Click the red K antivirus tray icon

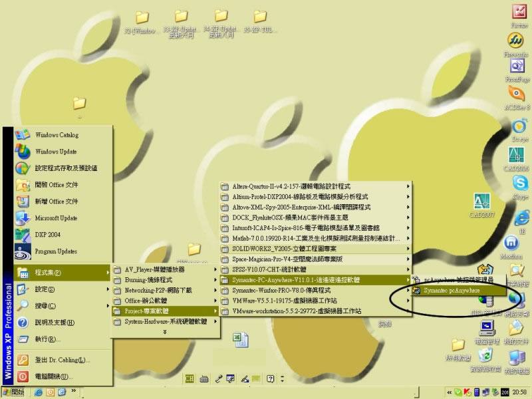(x=467, y=392)
